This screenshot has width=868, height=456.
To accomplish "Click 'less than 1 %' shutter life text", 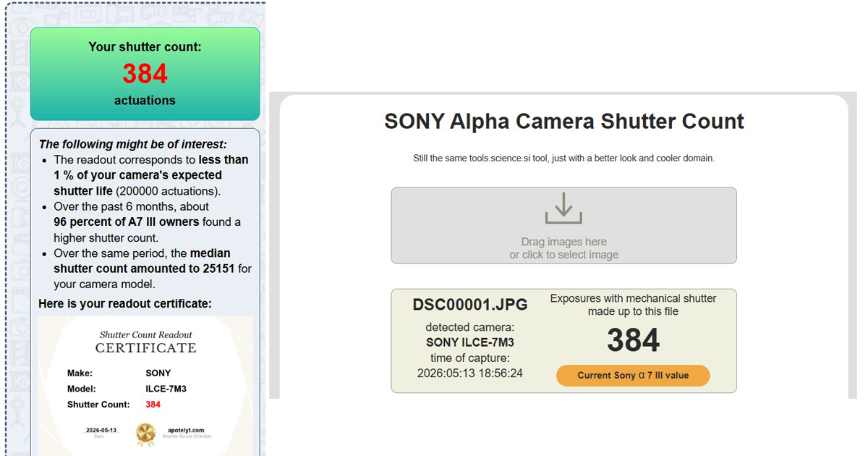I will (150, 167).
